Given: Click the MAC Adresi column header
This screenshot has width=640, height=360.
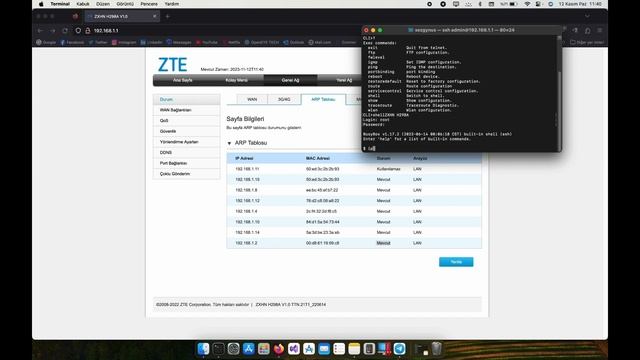Looking at the screenshot, I should coord(318,158).
